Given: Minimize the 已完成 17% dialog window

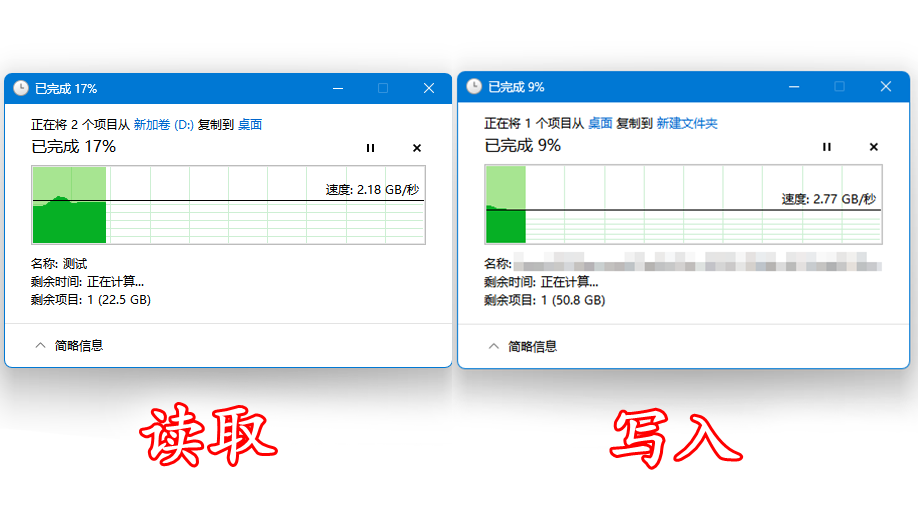Looking at the screenshot, I should (337, 88).
